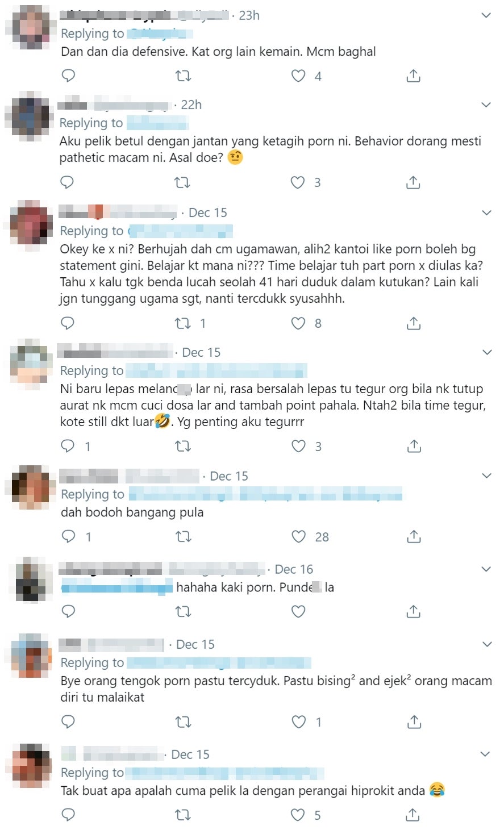Expand options for the 22h tweet
Viewport: 504px width, 830px height.
pos(486,105)
